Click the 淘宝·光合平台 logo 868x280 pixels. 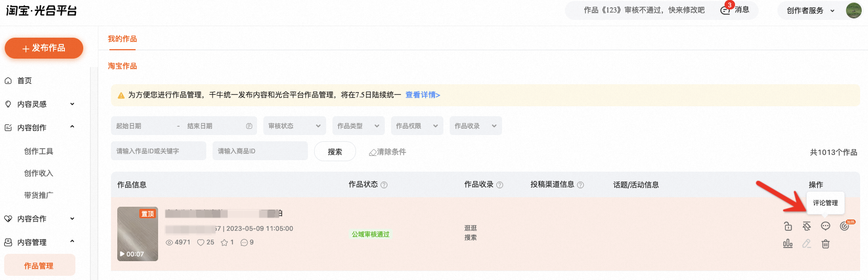click(41, 10)
